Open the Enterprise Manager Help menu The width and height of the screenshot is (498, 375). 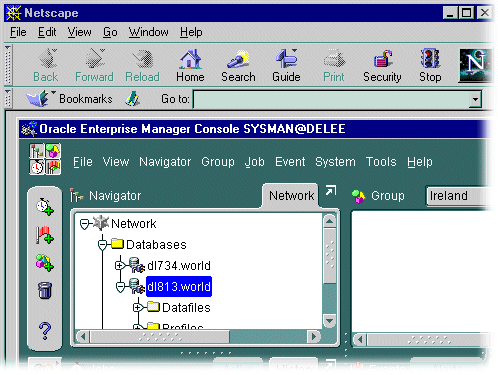click(x=420, y=162)
